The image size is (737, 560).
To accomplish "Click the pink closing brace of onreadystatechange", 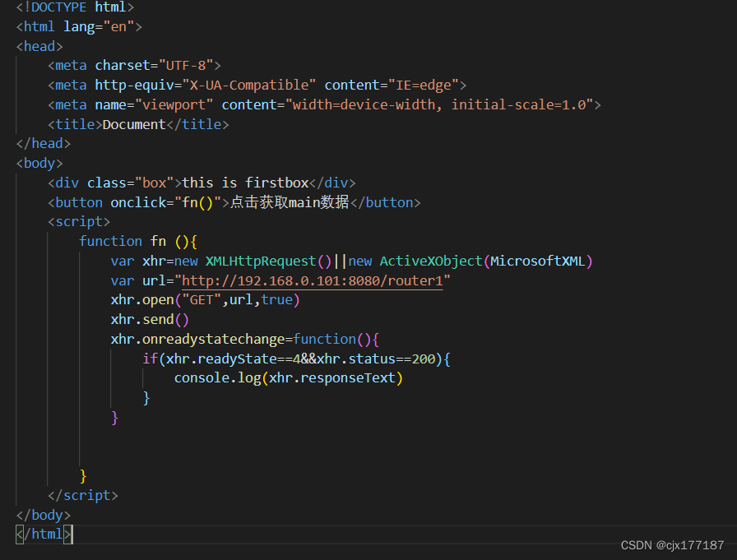I will coord(114,418).
